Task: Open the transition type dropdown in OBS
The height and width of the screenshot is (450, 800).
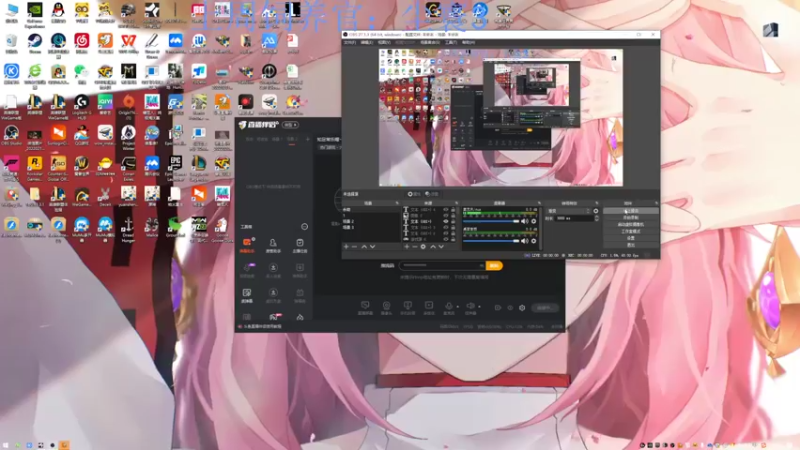Action: click(x=569, y=211)
